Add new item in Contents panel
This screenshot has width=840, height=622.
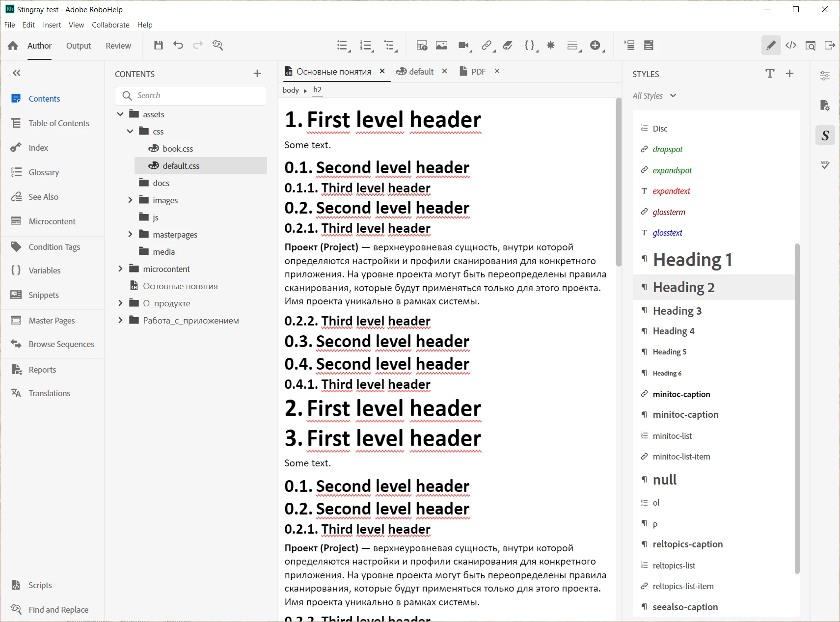pos(257,74)
